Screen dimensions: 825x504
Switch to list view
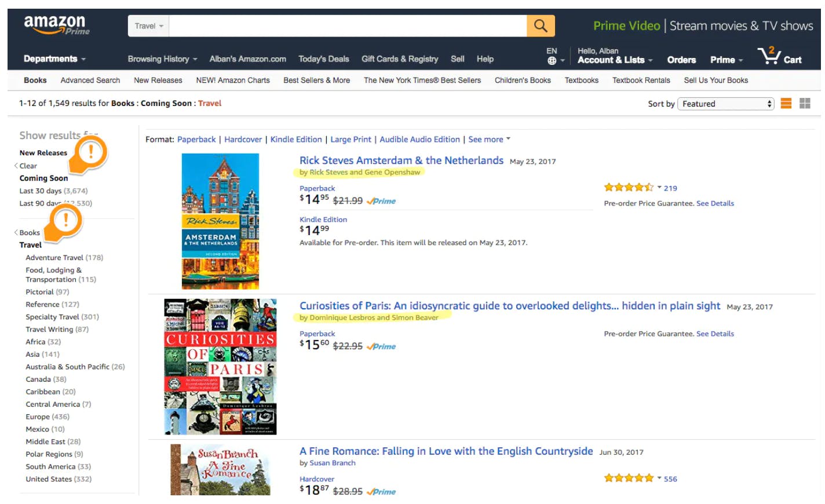pyautogui.click(x=786, y=103)
